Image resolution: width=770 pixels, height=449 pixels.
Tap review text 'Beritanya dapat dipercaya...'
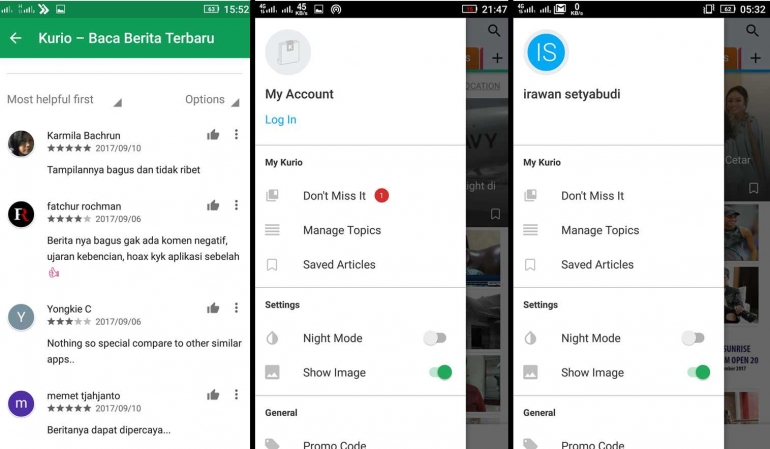pos(109,430)
